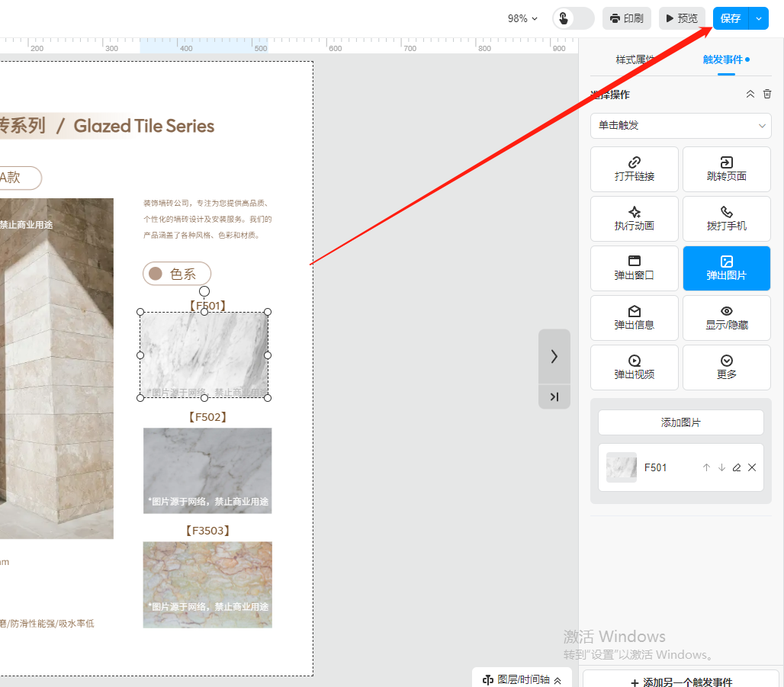Edit the F501 popup image entry
The width and height of the screenshot is (784, 687).
pos(737,467)
